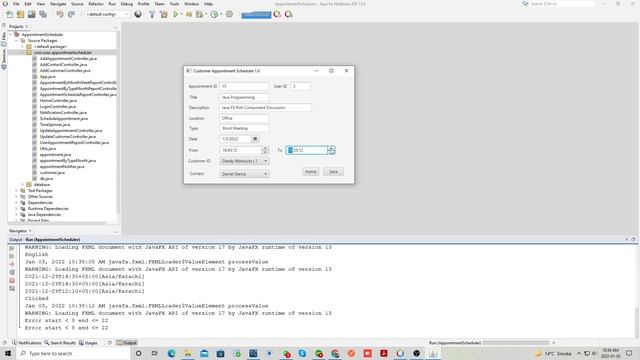Open Profile Project dropdown arrow
The width and height of the screenshot is (640, 360).
pyautogui.click(x=221, y=14)
